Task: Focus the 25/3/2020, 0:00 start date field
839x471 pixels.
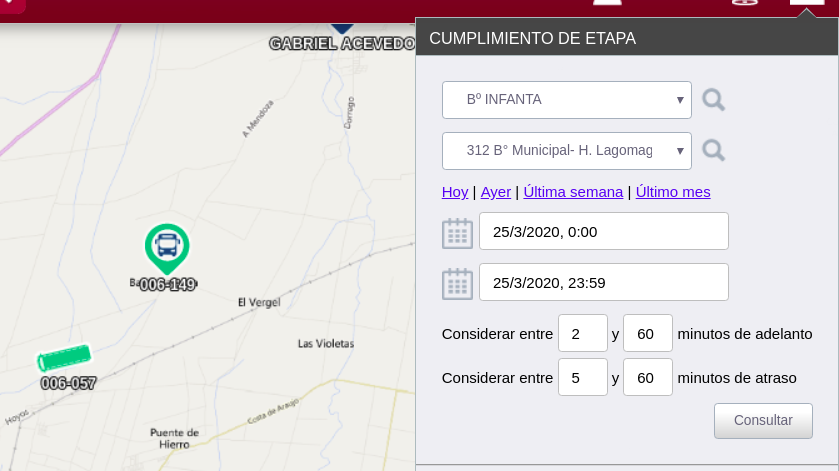Action: (603, 232)
